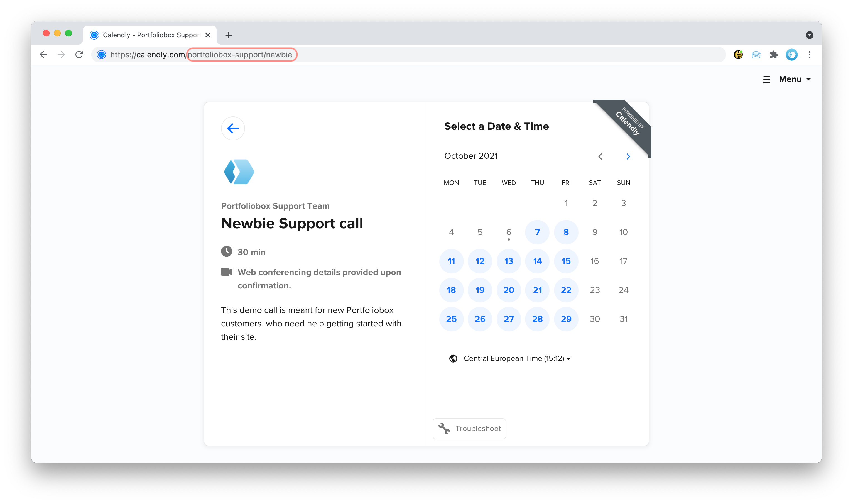The width and height of the screenshot is (853, 504).
Task: Click the page reload icon
Action: (x=79, y=55)
